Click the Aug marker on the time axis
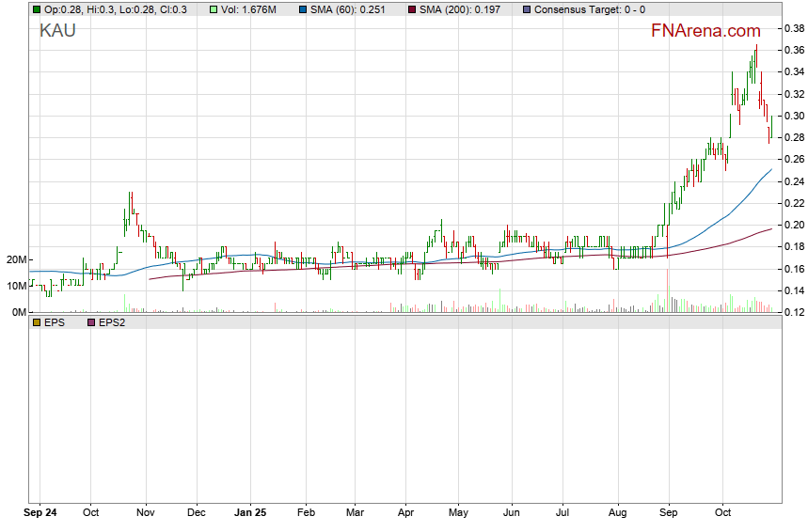 617,514
